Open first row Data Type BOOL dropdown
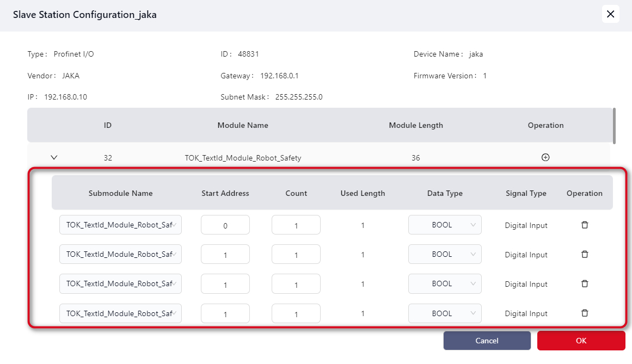The width and height of the screenshot is (632, 364). pyautogui.click(x=445, y=225)
